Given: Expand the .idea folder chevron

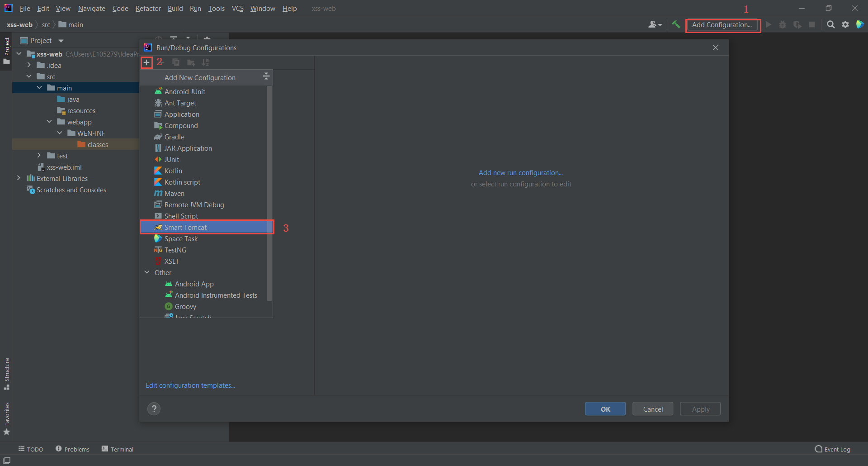Looking at the screenshot, I should 29,65.
